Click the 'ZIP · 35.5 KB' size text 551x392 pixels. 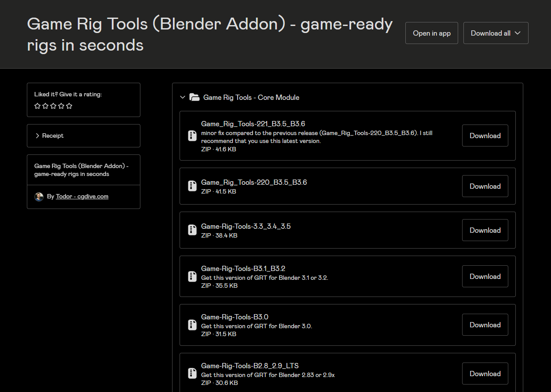pyautogui.click(x=219, y=286)
